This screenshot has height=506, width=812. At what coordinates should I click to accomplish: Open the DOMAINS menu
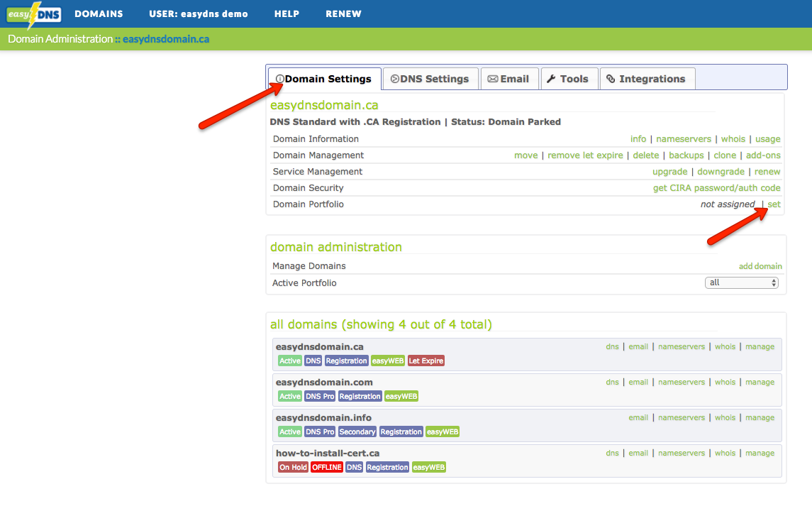99,14
